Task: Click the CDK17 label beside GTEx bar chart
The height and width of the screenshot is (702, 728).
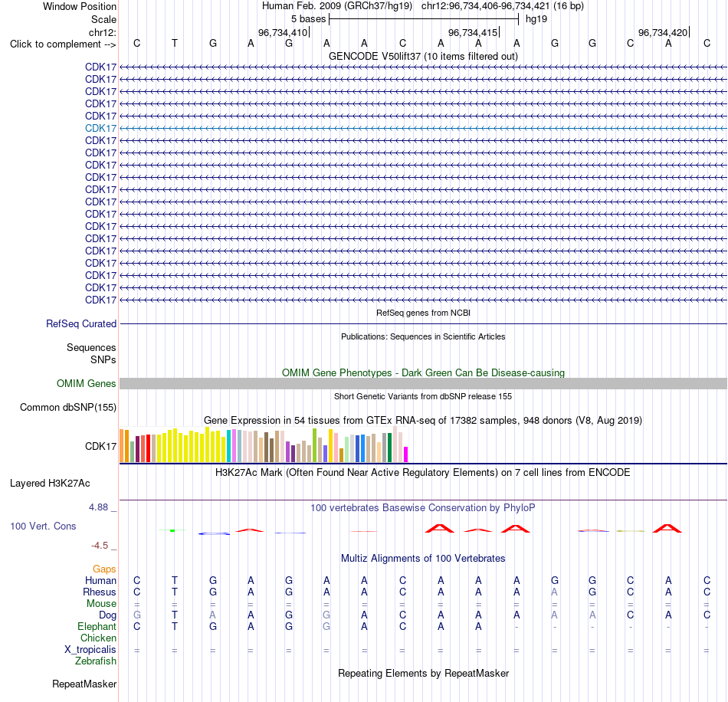Action: pyautogui.click(x=100, y=446)
